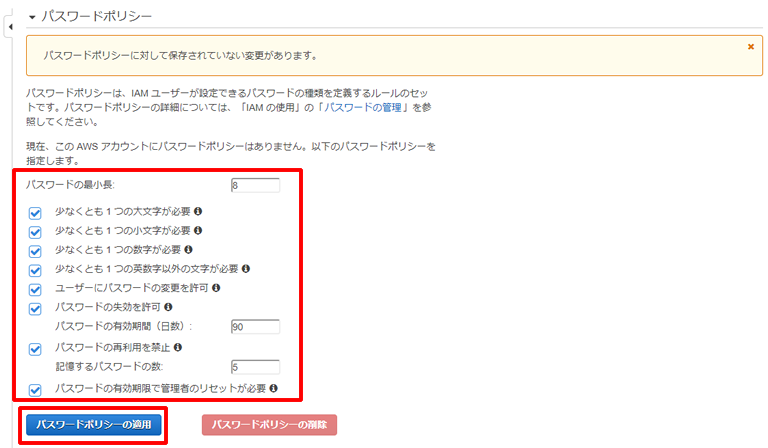Toggle パスワードの失効を許可 checkbox
Screen dimensions: 768x448
tap(35, 308)
